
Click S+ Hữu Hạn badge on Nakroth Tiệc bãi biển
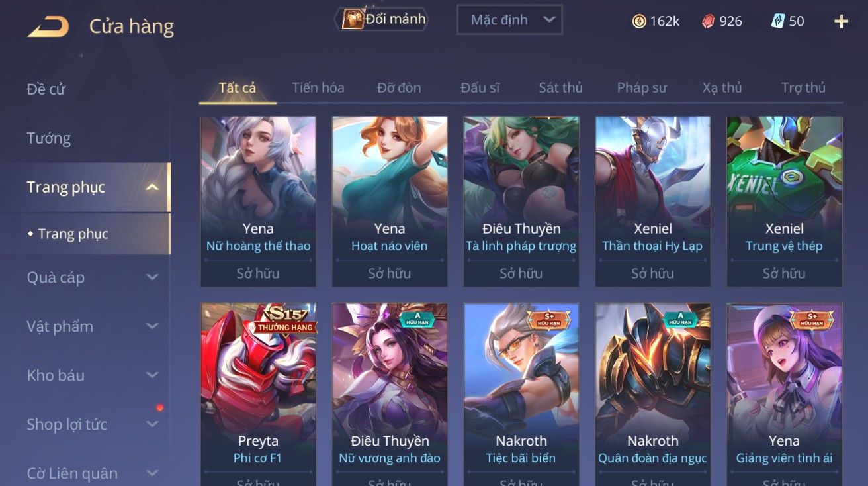click(548, 319)
